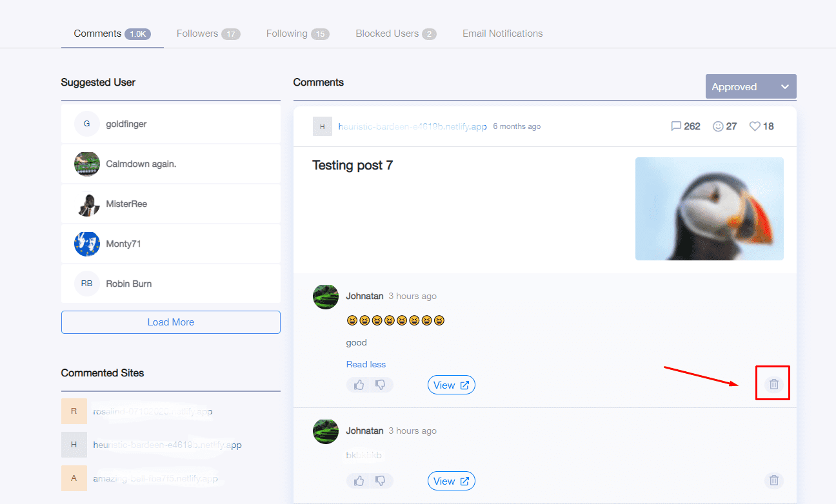Click MisterRee's avatar picture
The height and width of the screenshot is (504, 836).
click(87, 204)
